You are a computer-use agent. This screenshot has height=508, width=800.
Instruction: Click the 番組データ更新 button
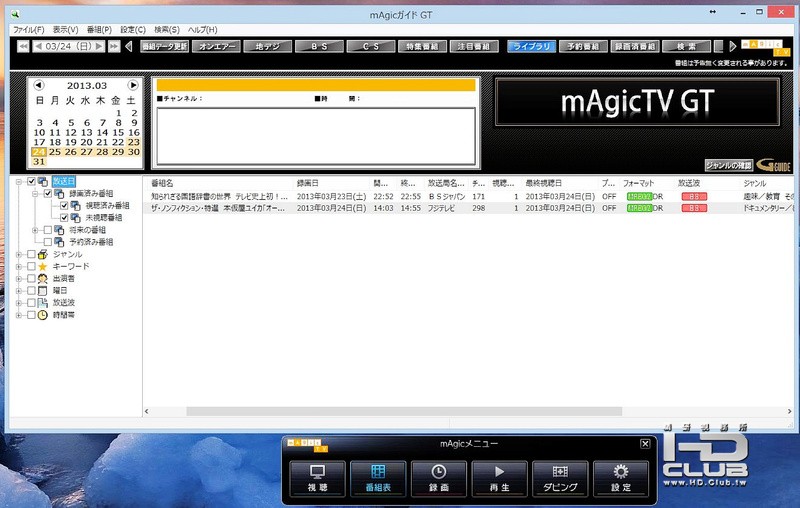[x=164, y=46]
